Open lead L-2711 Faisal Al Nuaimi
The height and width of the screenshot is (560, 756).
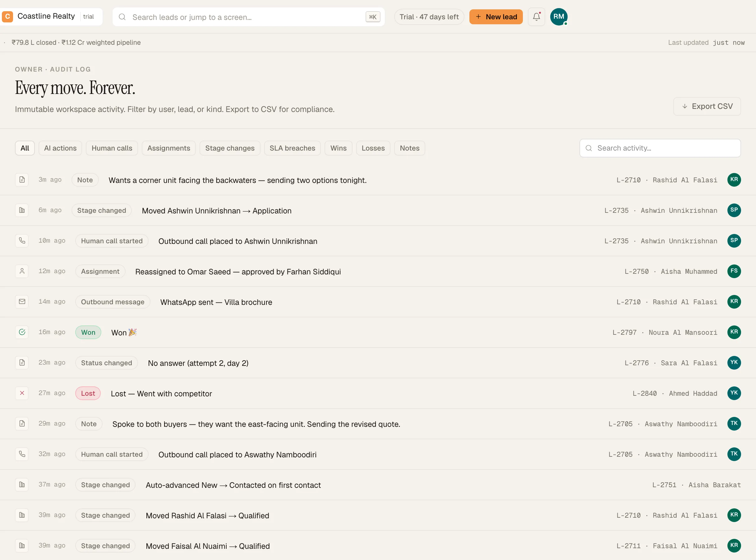(x=666, y=546)
